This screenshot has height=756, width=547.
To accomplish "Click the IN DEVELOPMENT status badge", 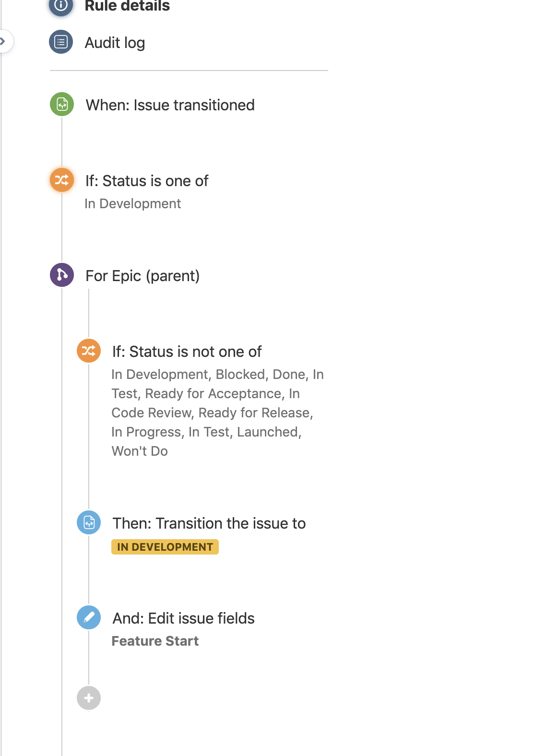I will [x=165, y=547].
